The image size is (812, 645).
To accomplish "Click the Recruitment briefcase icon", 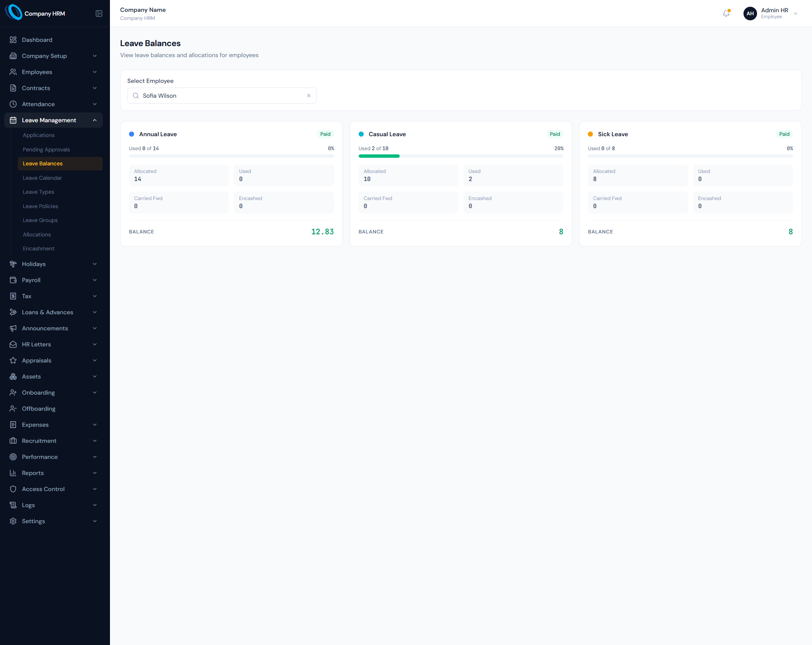I will (13, 441).
